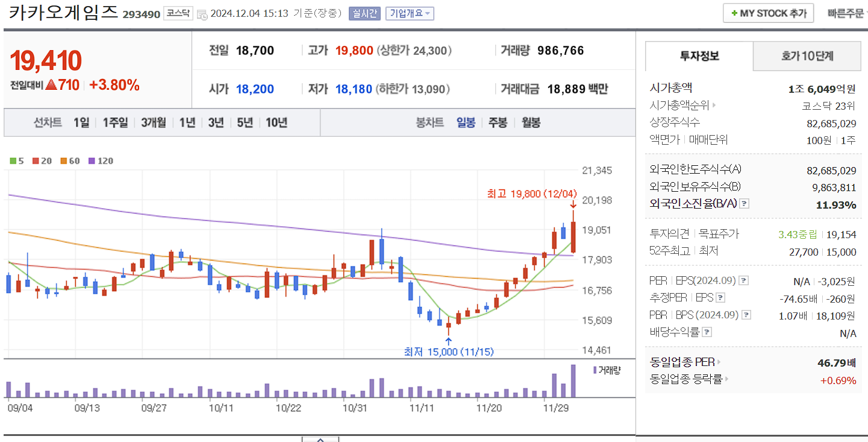This screenshot has height=442, width=868.
Task: Click the 배당수익률 help icon
Action: (706, 330)
